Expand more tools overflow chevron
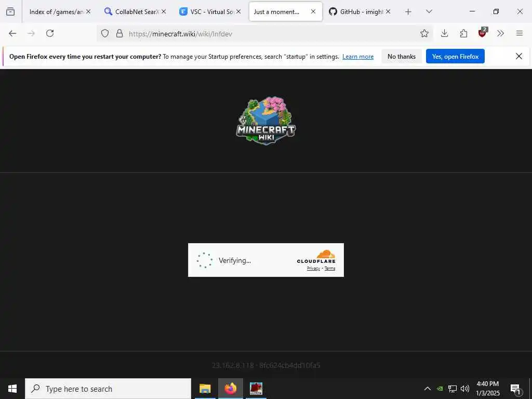Image resolution: width=532 pixels, height=399 pixels. (x=500, y=33)
